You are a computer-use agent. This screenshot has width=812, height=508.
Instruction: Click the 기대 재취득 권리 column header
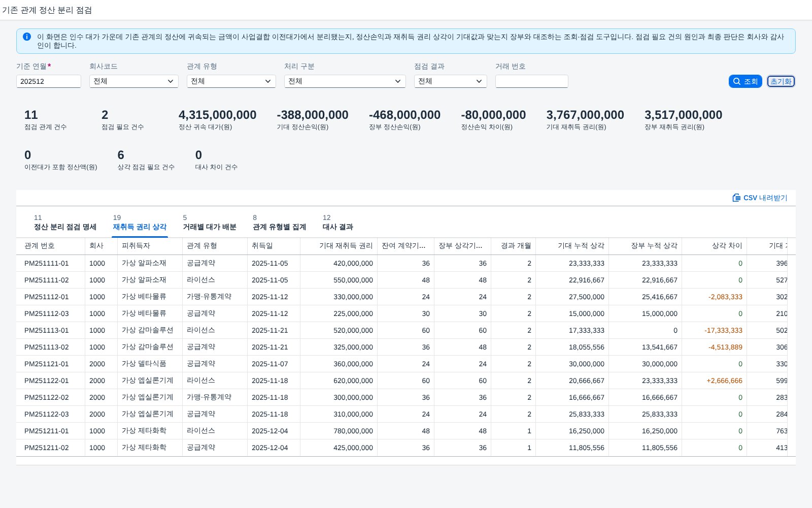339,246
